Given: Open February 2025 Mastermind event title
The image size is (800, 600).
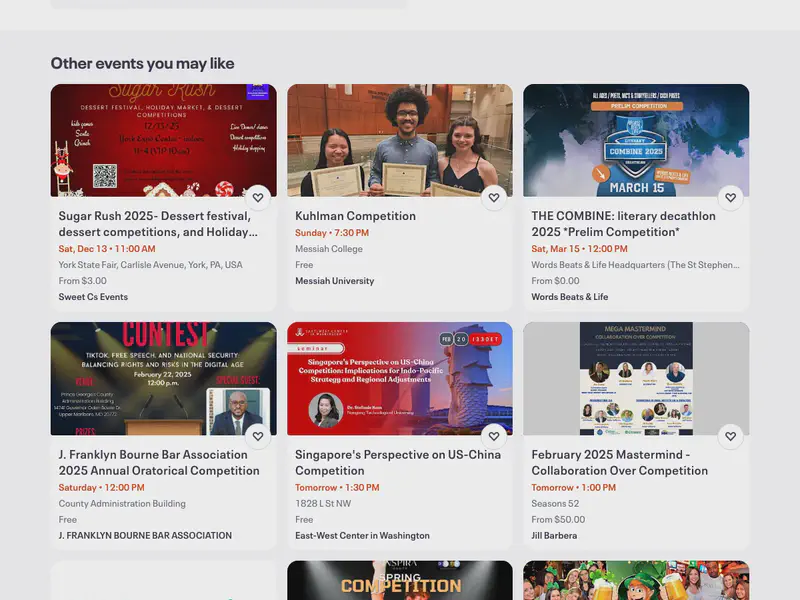Looking at the screenshot, I should [x=620, y=462].
